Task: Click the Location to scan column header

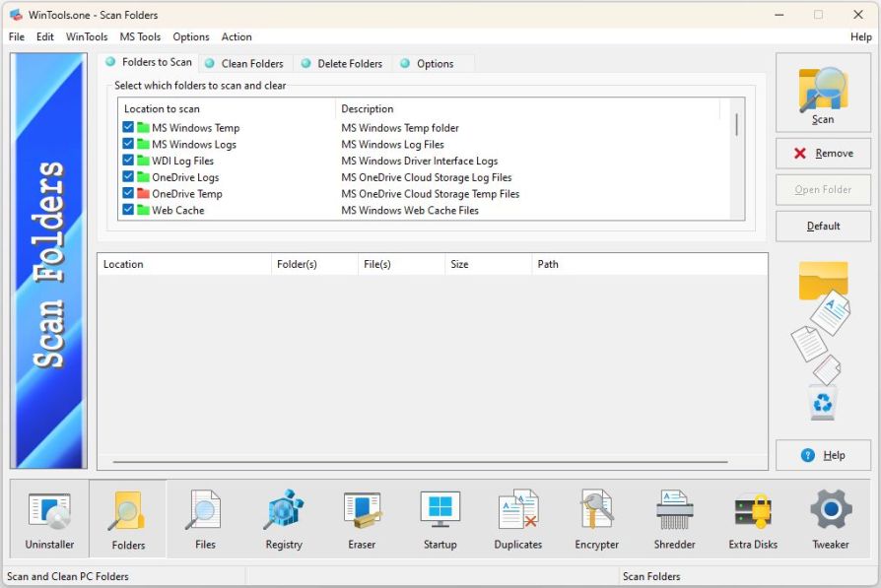Action: point(227,109)
